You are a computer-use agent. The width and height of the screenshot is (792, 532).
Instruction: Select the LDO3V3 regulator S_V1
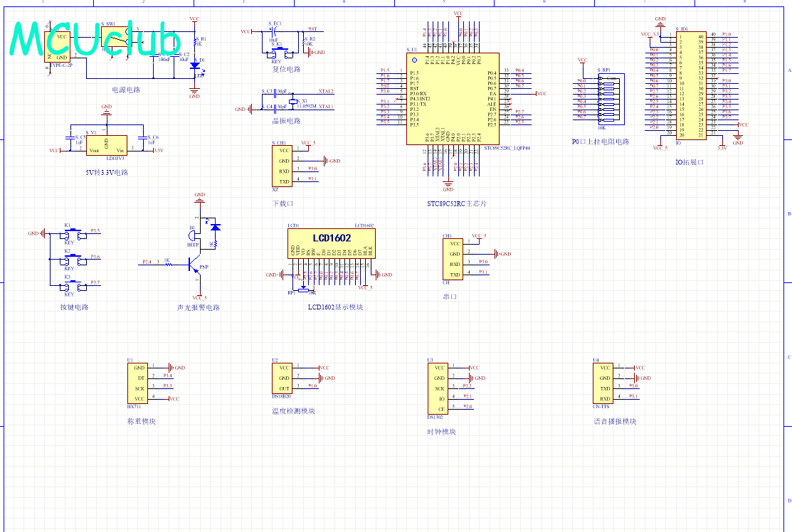107,145
